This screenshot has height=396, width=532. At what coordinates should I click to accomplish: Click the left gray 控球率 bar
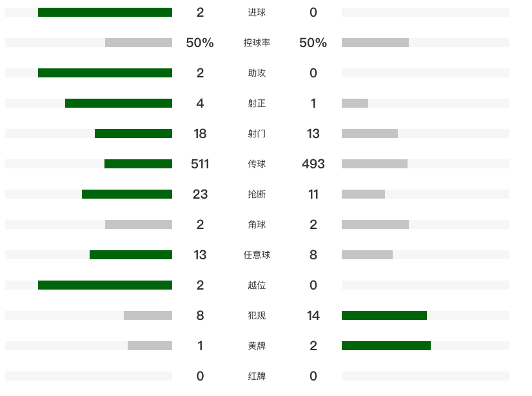click(x=139, y=43)
